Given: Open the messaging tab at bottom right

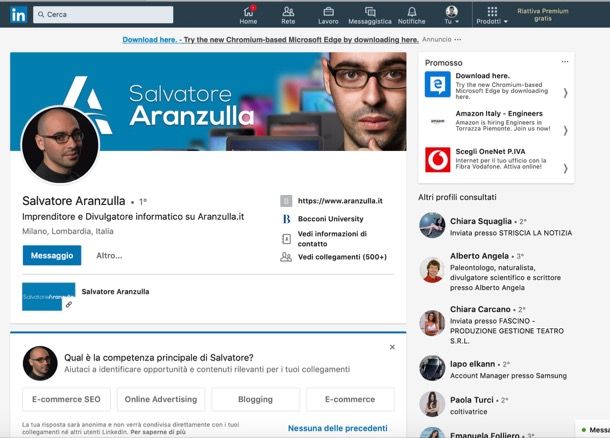Looking at the screenshot, I should (594, 429).
